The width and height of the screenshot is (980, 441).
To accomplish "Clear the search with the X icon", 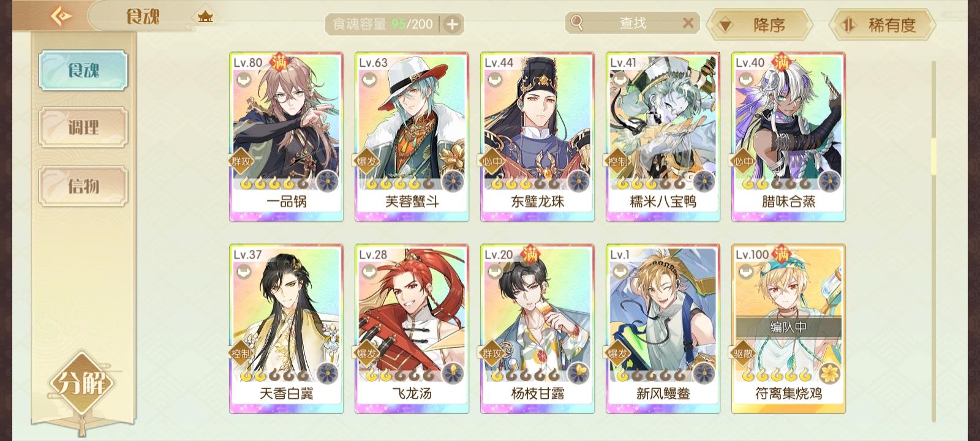I will [x=688, y=23].
